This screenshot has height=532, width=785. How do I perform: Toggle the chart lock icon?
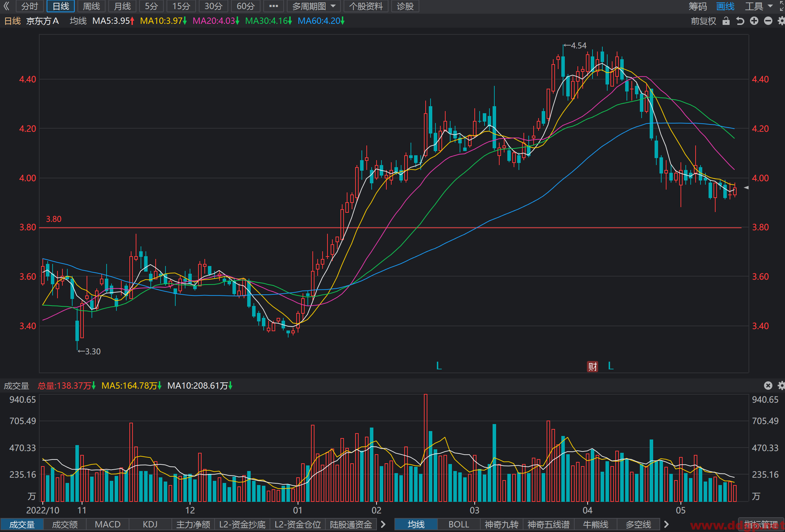pyautogui.click(x=726, y=21)
